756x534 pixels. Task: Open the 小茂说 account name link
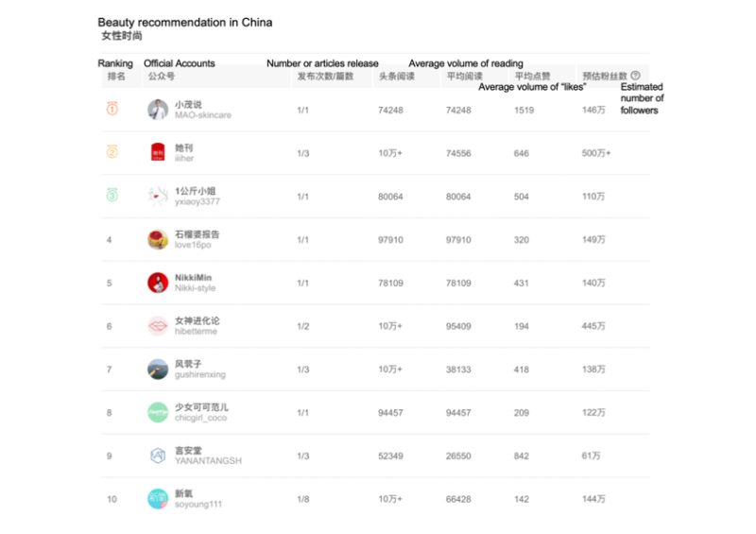click(x=188, y=105)
